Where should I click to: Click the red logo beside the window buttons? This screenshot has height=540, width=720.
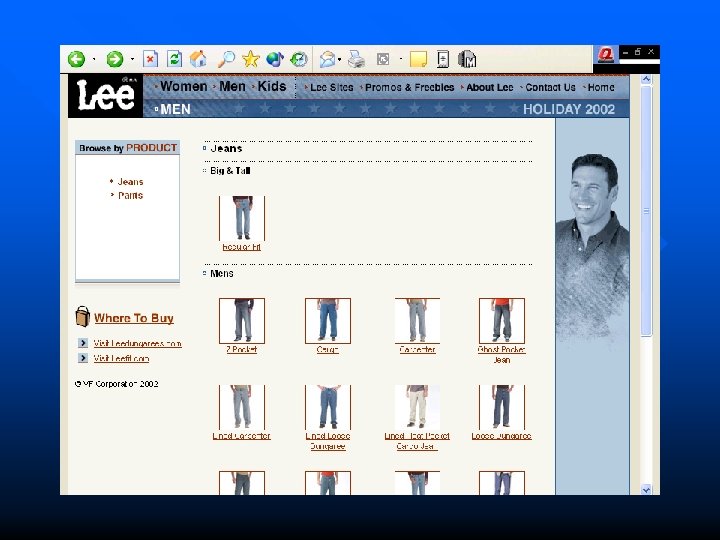click(606, 55)
